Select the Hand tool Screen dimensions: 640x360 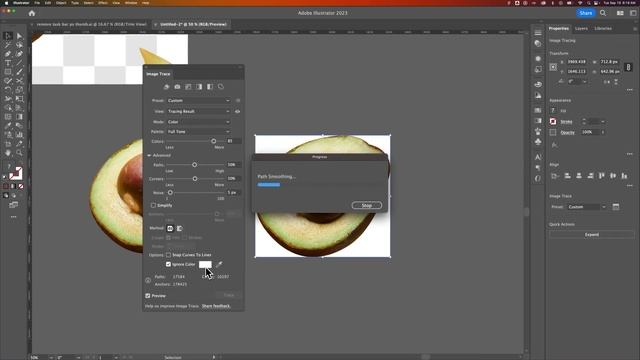pos(8,153)
